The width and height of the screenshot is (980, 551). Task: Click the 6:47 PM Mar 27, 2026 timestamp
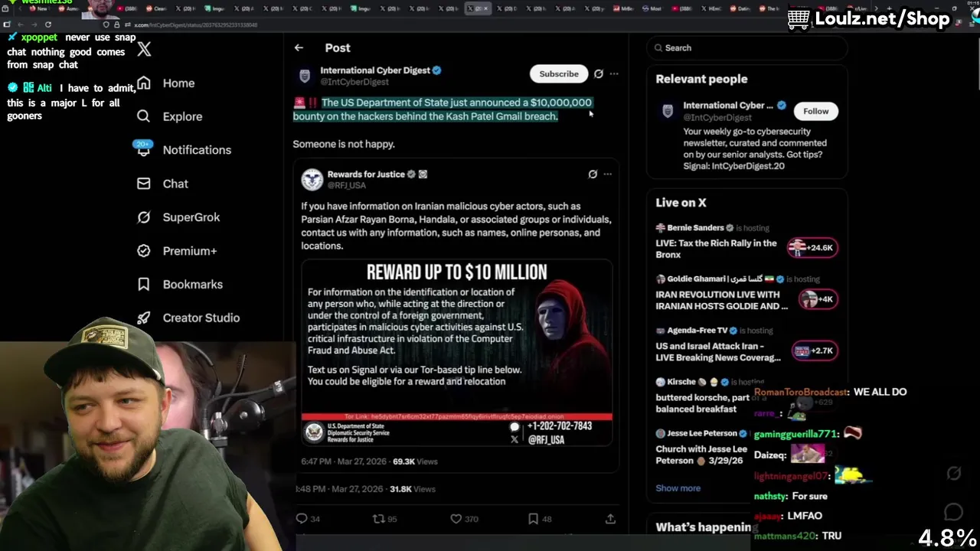click(x=344, y=461)
